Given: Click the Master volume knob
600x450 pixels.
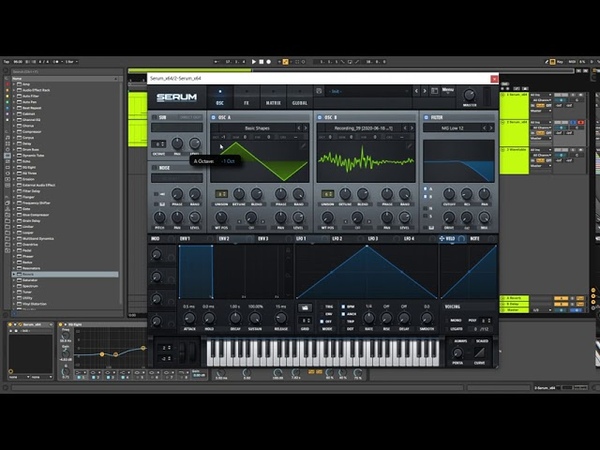Looking at the screenshot, I should (470, 95).
